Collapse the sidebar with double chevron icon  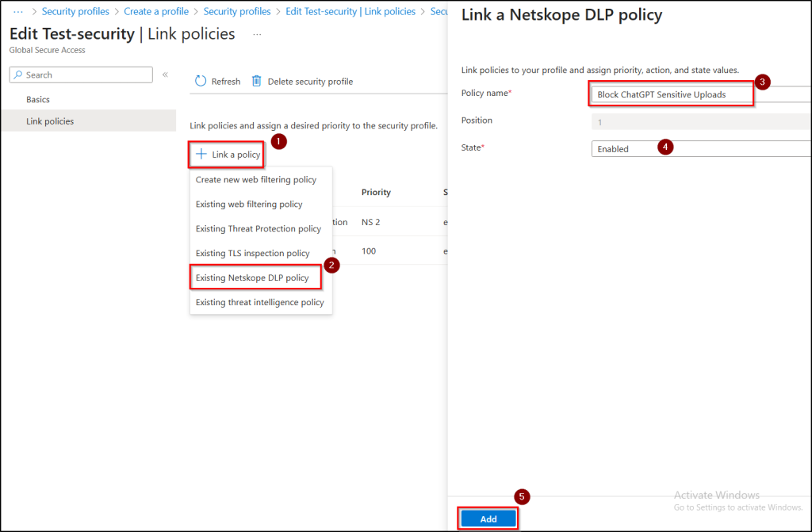point(165,75)
